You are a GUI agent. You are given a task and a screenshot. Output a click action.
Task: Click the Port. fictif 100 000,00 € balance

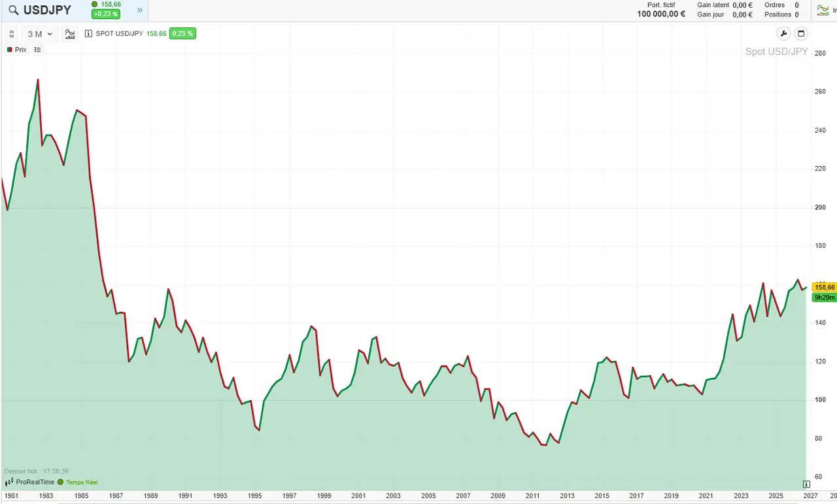661,14
